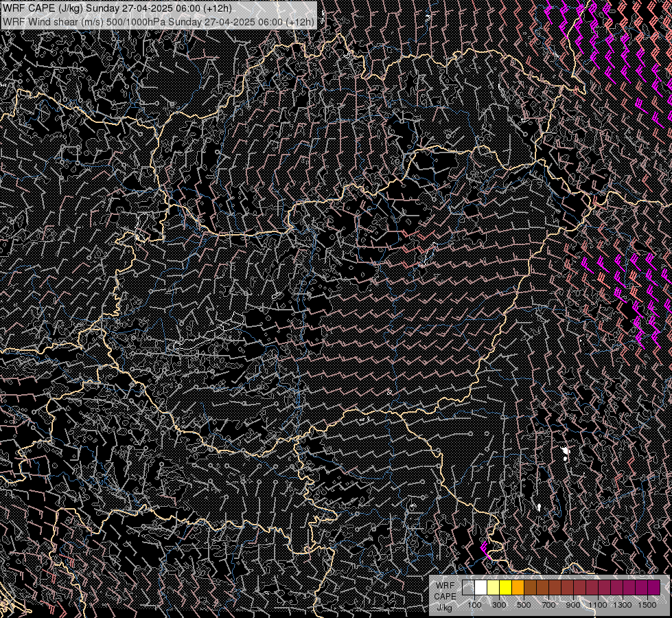Click the J/kg unit label in legend
The width and height of the screenshot is (672, 618).
[445, 608]
